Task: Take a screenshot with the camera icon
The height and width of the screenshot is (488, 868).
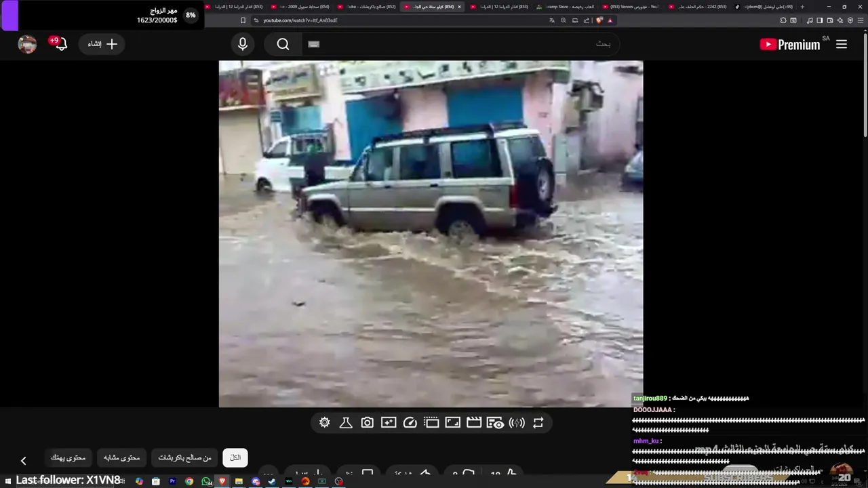Action: [x=367, y=423]
